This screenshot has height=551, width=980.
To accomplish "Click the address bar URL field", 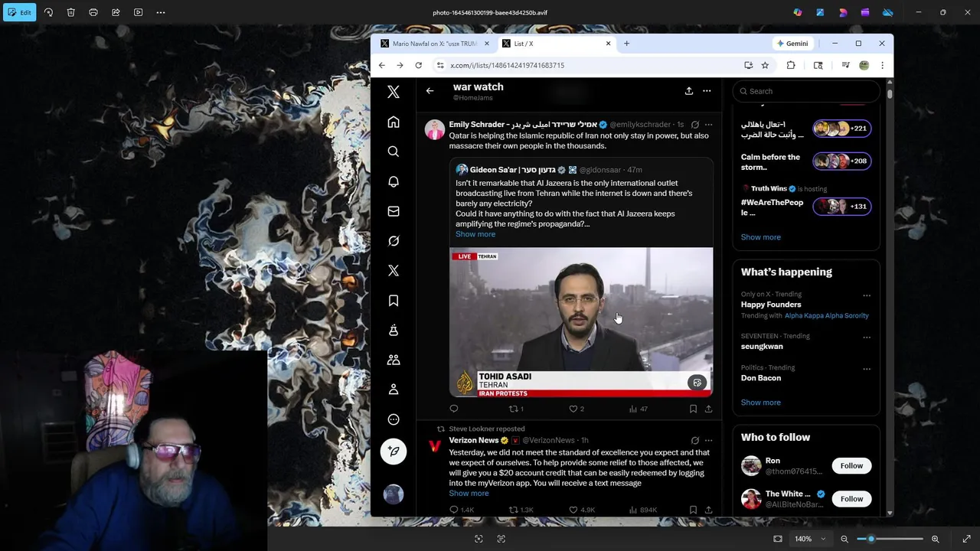I will point(590,65).
